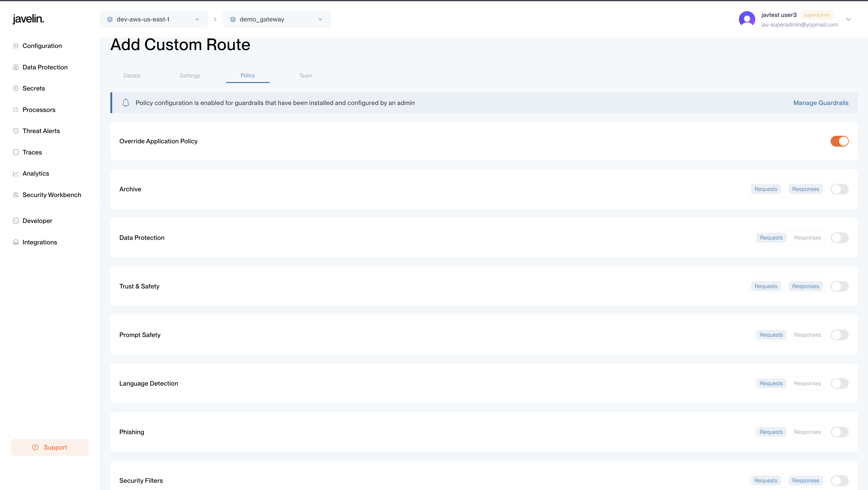Open Developer in the sidebar
This screenshot has width=868, height=490.
pos(37,221)
